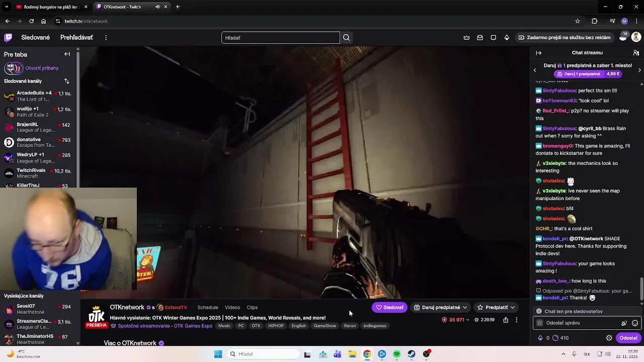Open browser extensions puzzle icon

coord(594,21)
